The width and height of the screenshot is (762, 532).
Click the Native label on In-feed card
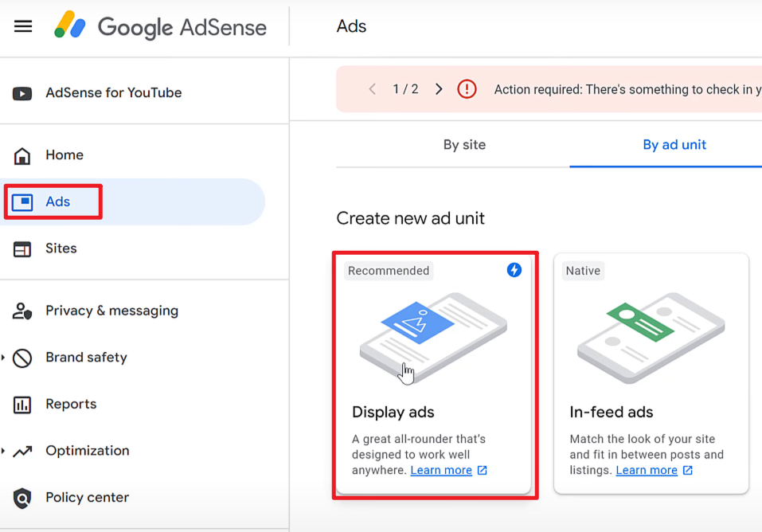(x=583, y=271)
